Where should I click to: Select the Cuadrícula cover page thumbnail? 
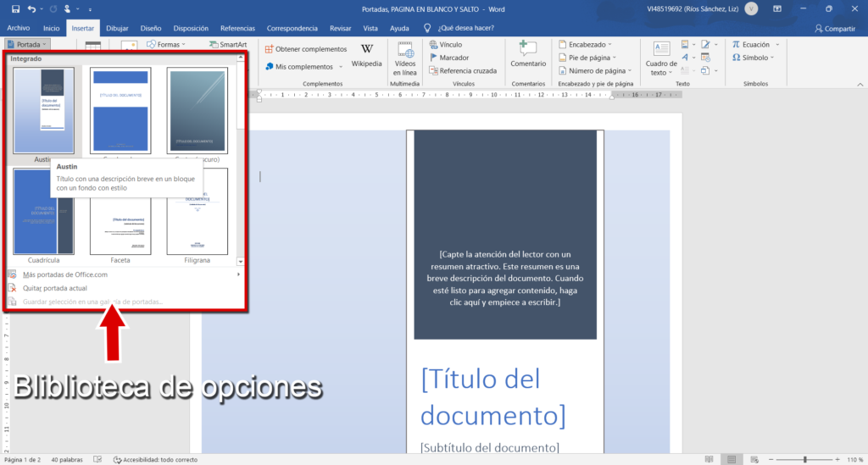click(43, 212)
